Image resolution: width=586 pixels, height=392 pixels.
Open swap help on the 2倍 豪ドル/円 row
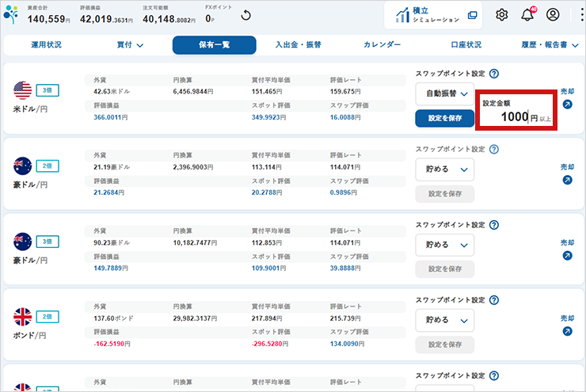point(494,150)
